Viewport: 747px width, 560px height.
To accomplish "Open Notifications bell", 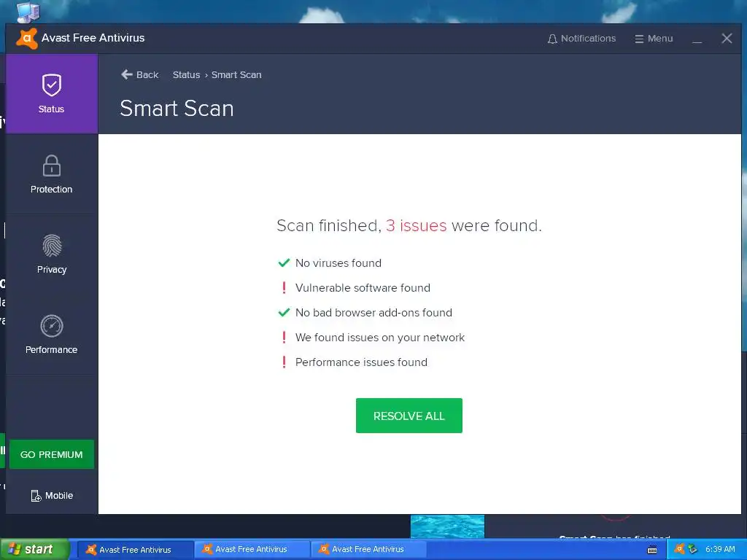I will coord(581,39).
